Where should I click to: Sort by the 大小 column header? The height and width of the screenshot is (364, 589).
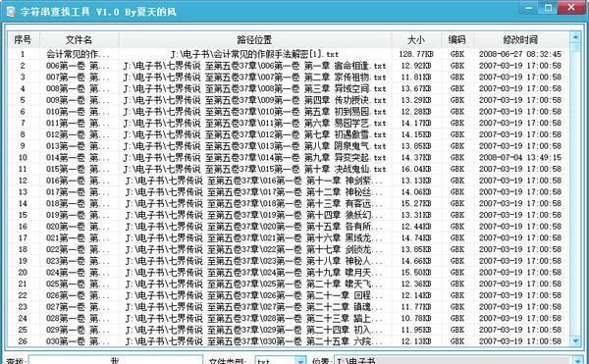416,39
